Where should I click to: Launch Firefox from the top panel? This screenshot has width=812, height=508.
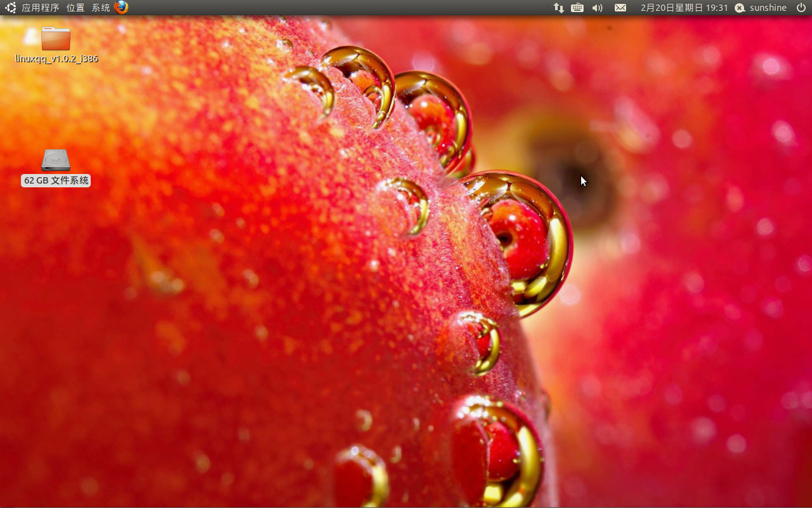[121, 8]
